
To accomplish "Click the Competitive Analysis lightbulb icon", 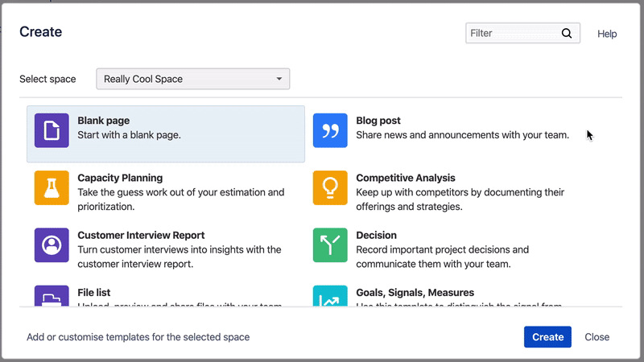I will pos(330,187).
